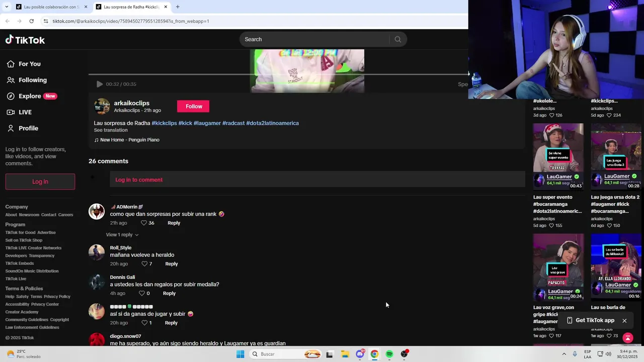
Task: Open 'Lau super evento' video thumbnail
Action: click(558, 156)
